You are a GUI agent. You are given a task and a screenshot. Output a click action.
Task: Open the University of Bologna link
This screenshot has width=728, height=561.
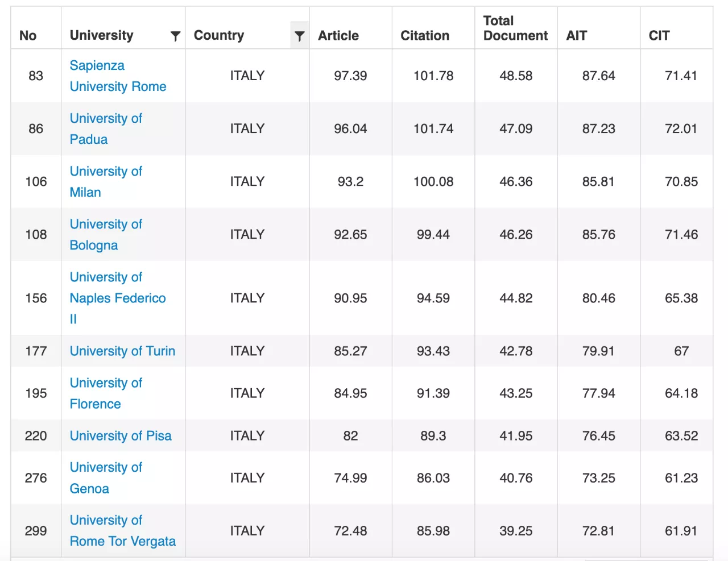pos(106,234)
